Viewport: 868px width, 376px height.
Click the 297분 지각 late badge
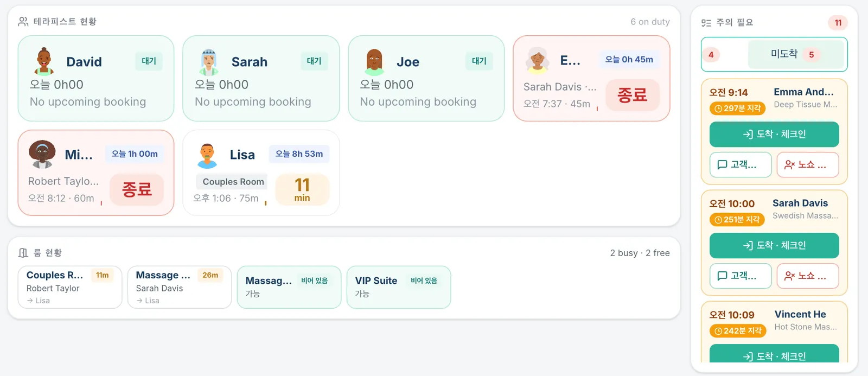(x=737, y=109)
